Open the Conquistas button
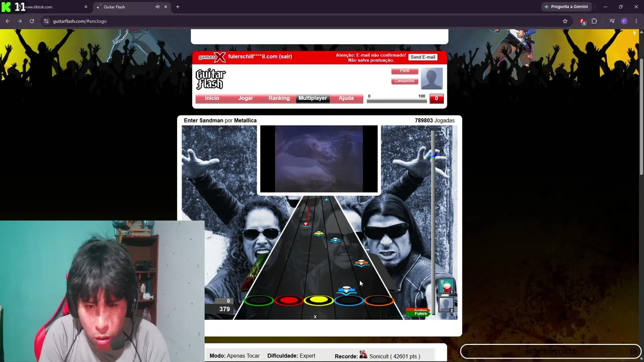This screenshot has height=362, width=644. pos(405,80)
